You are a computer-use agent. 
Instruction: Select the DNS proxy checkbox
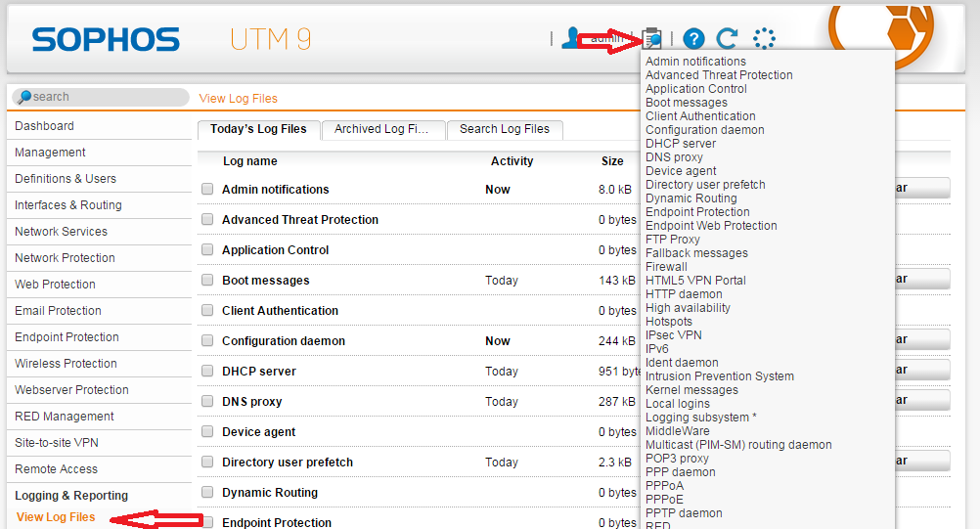(207, 402)
